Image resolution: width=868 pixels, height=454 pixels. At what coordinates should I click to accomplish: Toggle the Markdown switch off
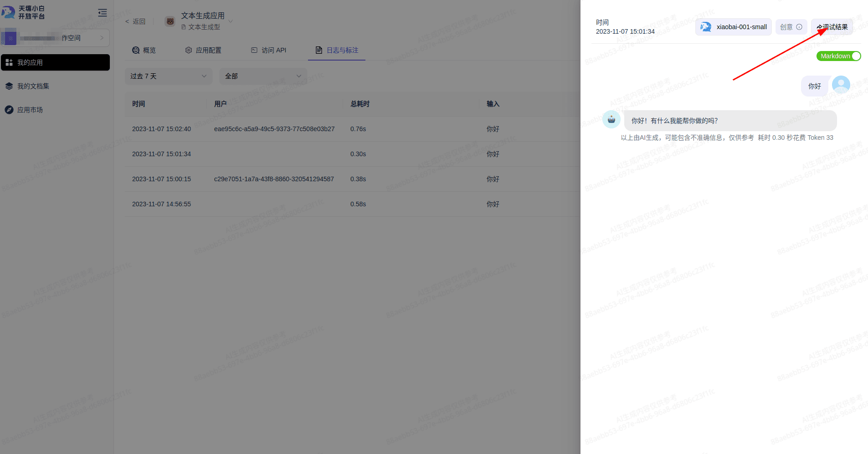tap(838, 56)
